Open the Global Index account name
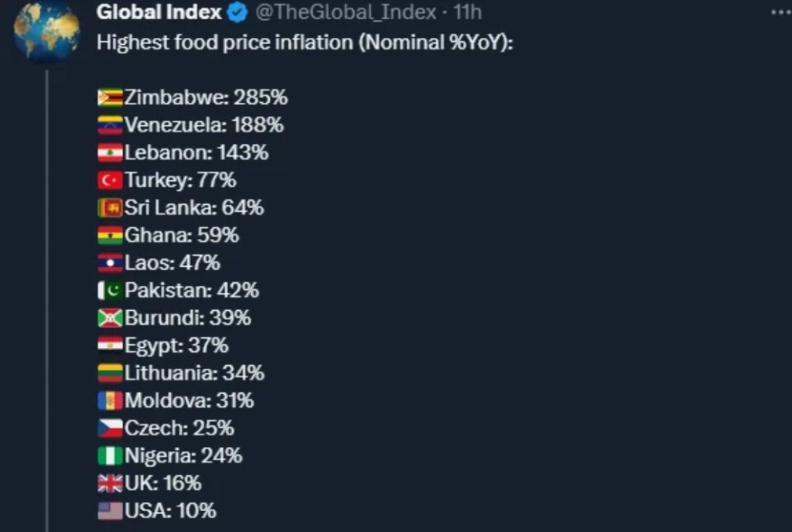This screenshot has height=532, width=792. [159, 12]
